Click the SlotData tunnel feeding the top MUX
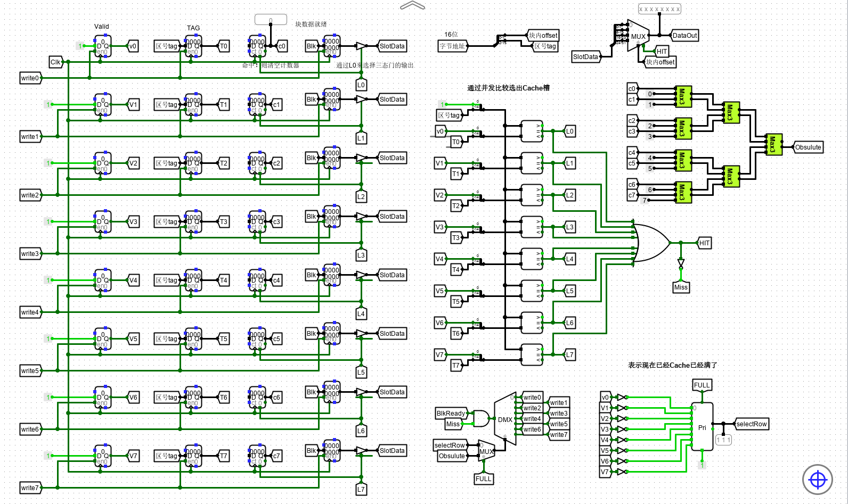Viewport: 848px width, 504px height. (x=586, y=57)
